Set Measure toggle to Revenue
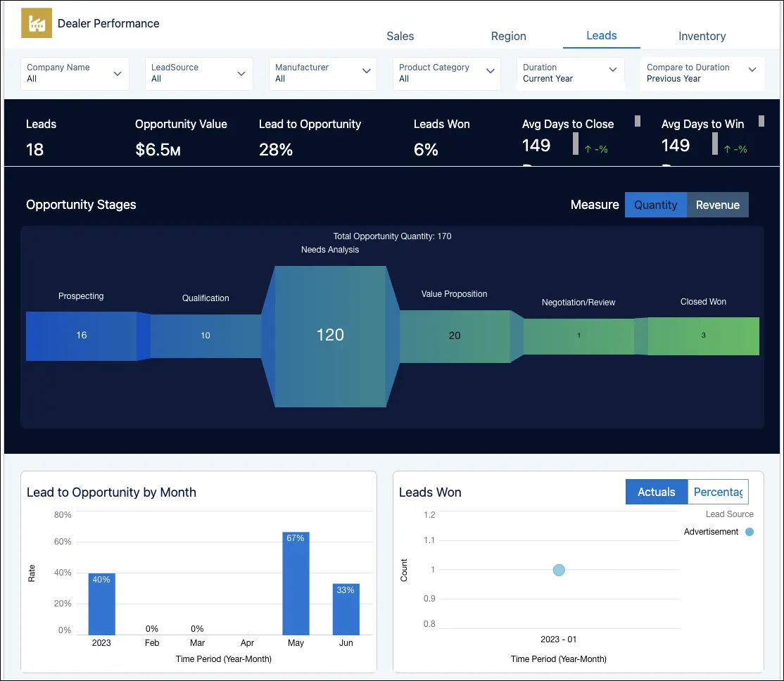This screenshot has width=784, height=681. [x=718, y=205]
